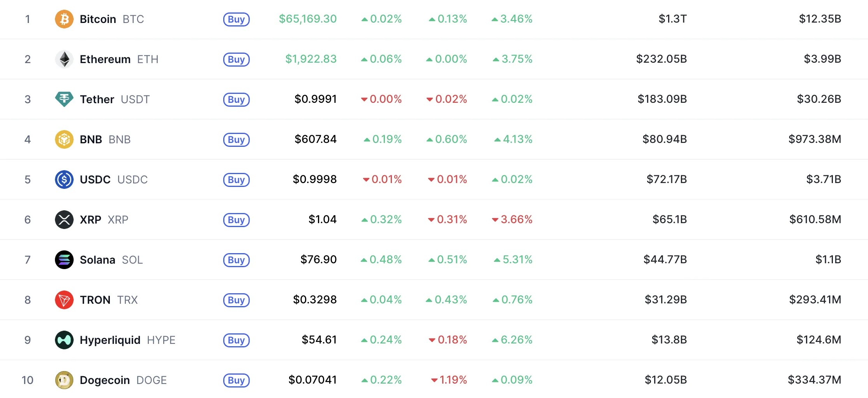This screenshot has width=868, height=398.
Task: Click the Dogecoin logo icon
Action: pos(64,380)
